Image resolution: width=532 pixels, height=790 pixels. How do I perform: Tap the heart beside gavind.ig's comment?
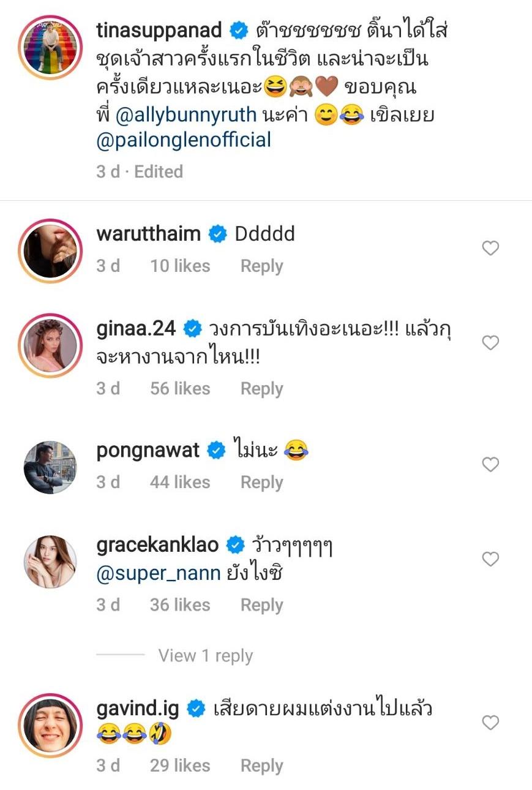coord(490,723)
